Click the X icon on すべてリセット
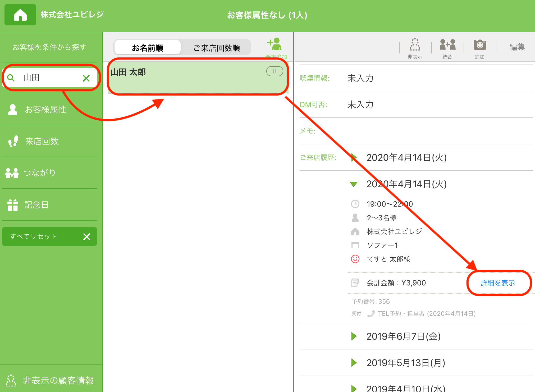 tap(87, 236)
